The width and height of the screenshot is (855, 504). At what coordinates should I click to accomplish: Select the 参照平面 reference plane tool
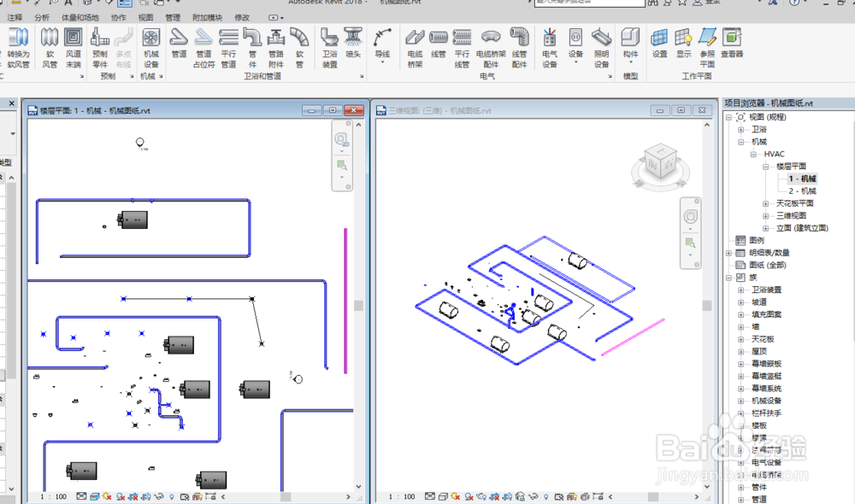707,48
